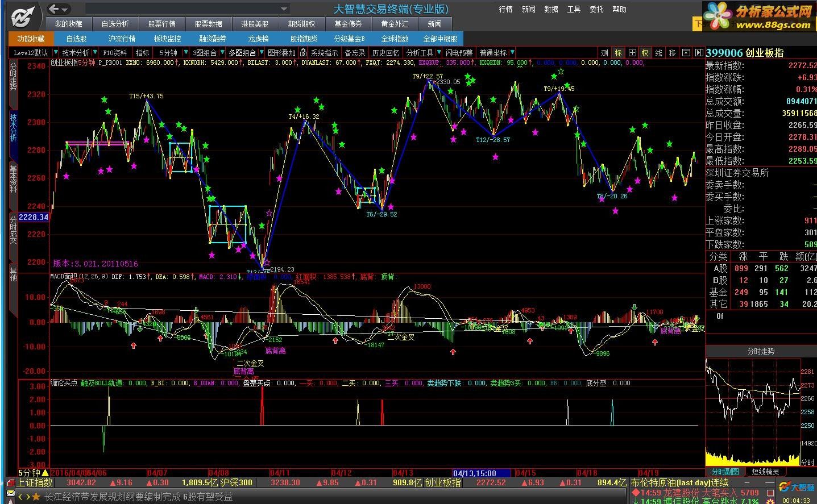
Task: Open 我的收藏 tab
Action: coord(68,24)
